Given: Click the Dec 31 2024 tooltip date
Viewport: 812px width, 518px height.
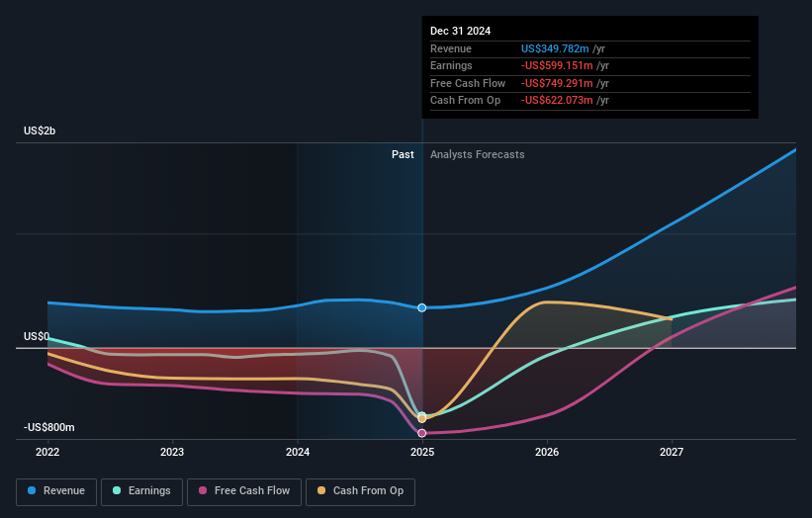Looking at the screenshot, I should [460, 31].
